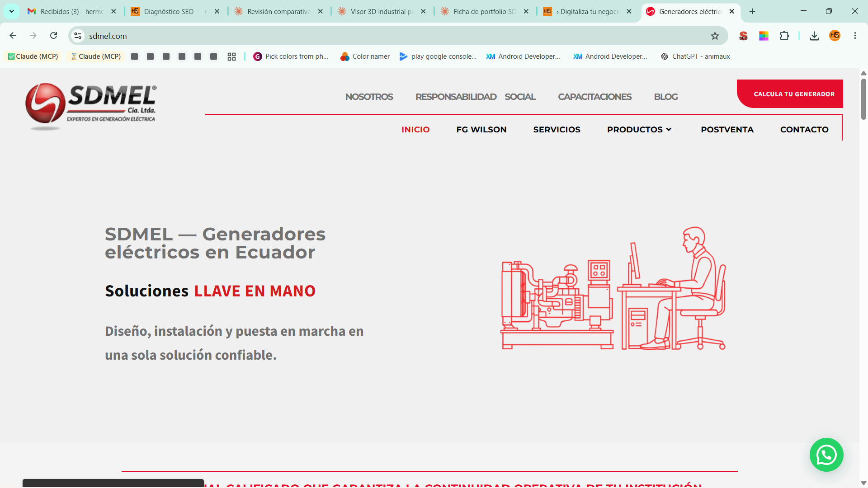Open the Downloads icon
The image size is (868, 488).
pyautogui.click(x=814, y=36)
